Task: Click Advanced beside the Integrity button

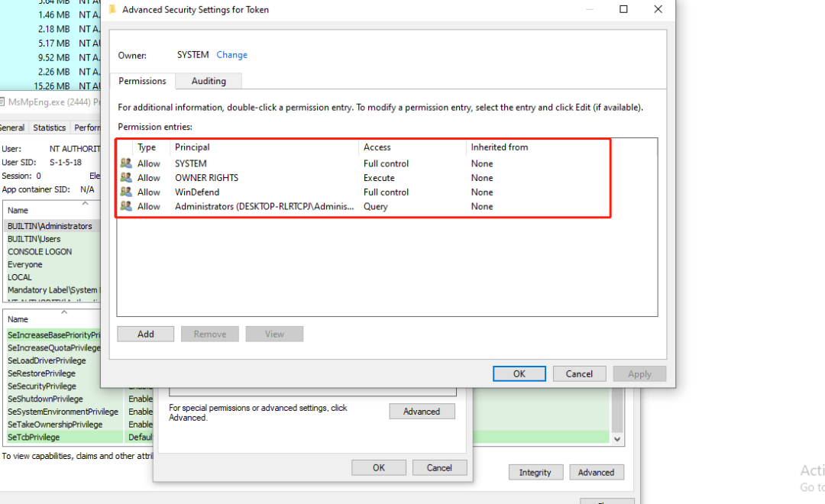Action: point(596,473)
